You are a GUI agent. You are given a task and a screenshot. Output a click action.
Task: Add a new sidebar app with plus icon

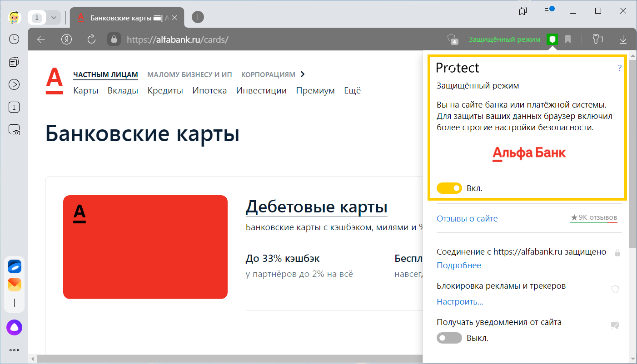click(x=14, y=303)
